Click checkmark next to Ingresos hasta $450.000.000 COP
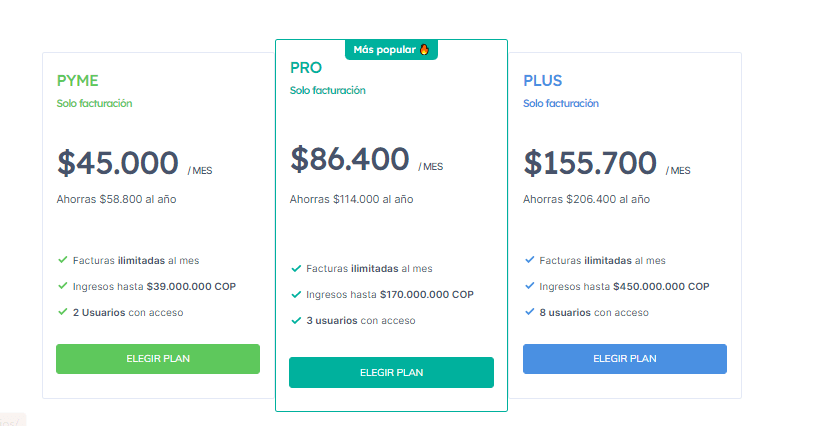The width and height of the screenshot is (835, 426). (x=529, y=286)
